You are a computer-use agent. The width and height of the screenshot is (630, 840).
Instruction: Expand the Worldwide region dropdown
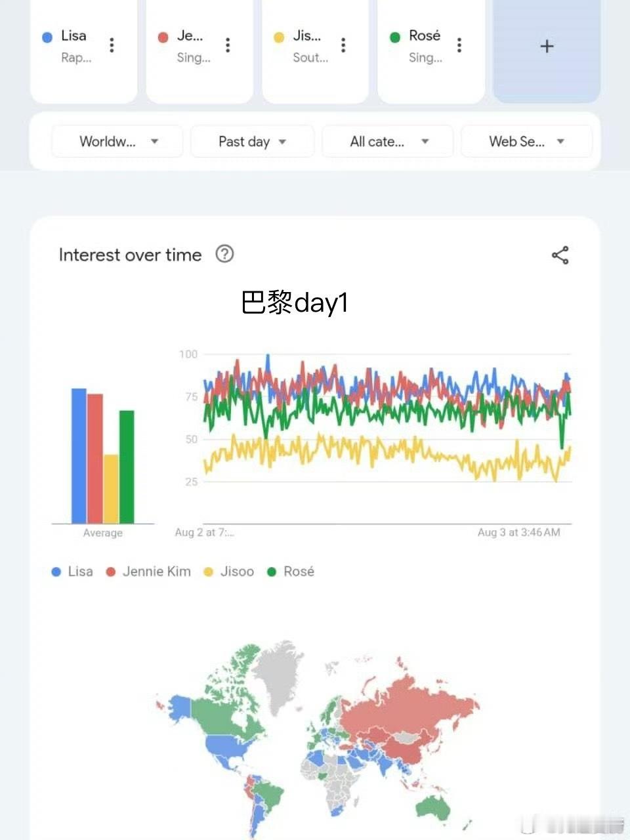117,141
